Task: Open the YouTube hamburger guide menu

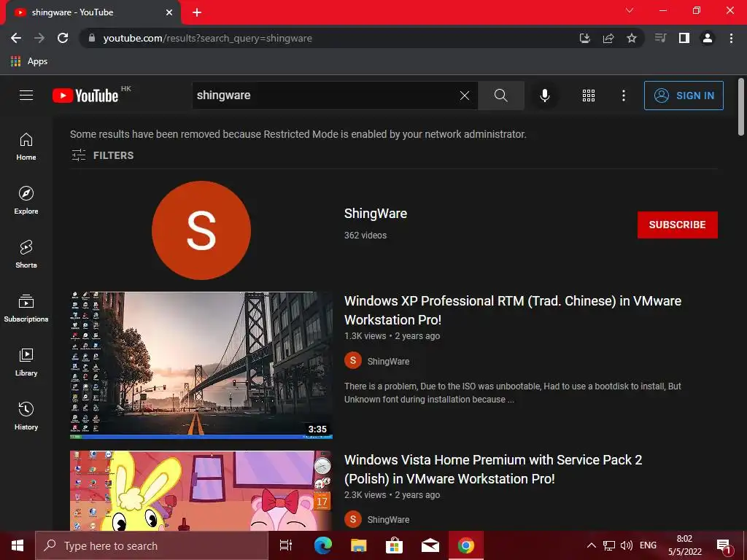Action: (x=26, y=96)
